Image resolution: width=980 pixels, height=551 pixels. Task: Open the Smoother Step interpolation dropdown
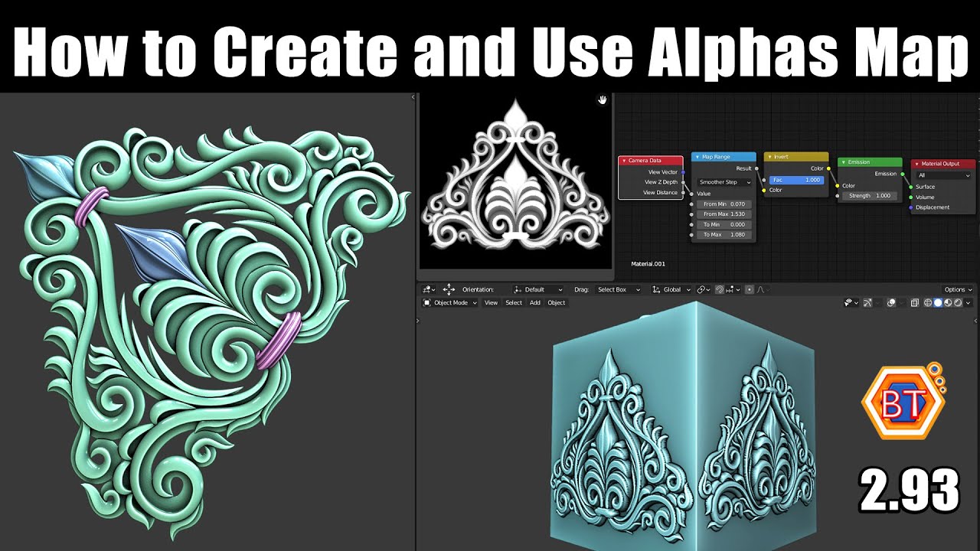pyautogui.click(x=724, y=182)
